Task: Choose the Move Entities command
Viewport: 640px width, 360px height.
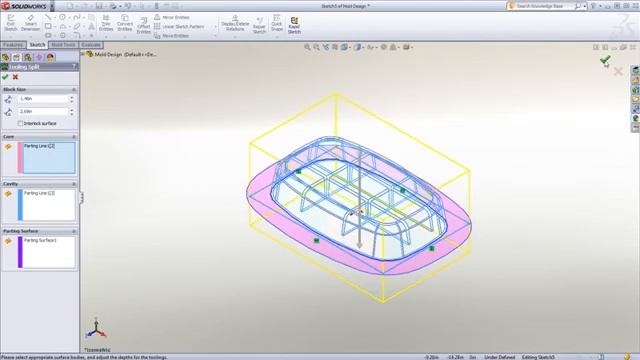Action: click(x=171, y=36)
